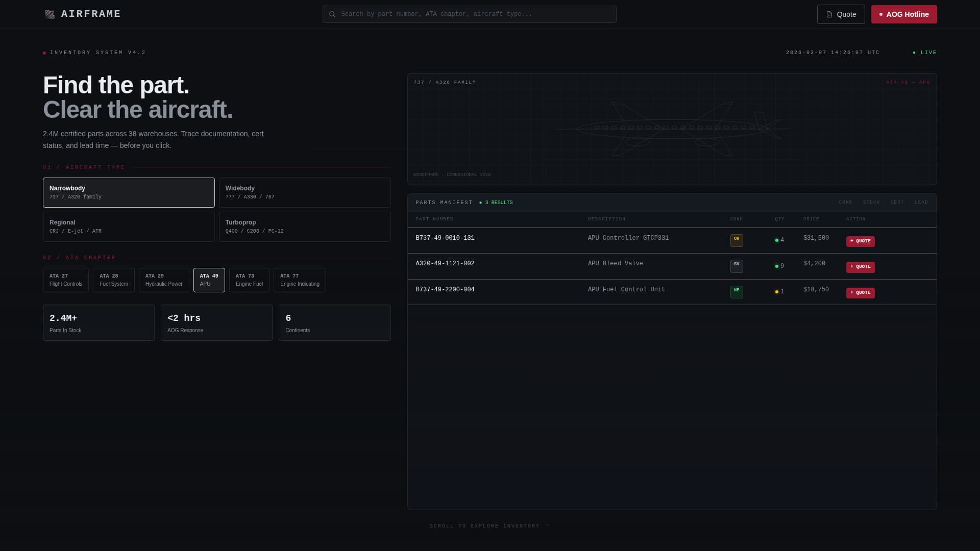Choose the Turboprop aircraft type
The height and width of the screenshot is (551, 980).
[x=305, y=227]
